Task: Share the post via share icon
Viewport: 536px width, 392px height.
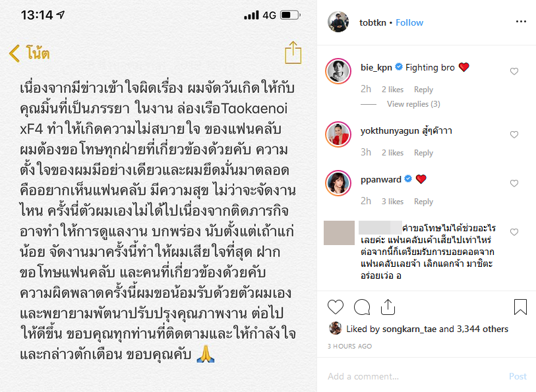Action: click(x=388, y=306)
